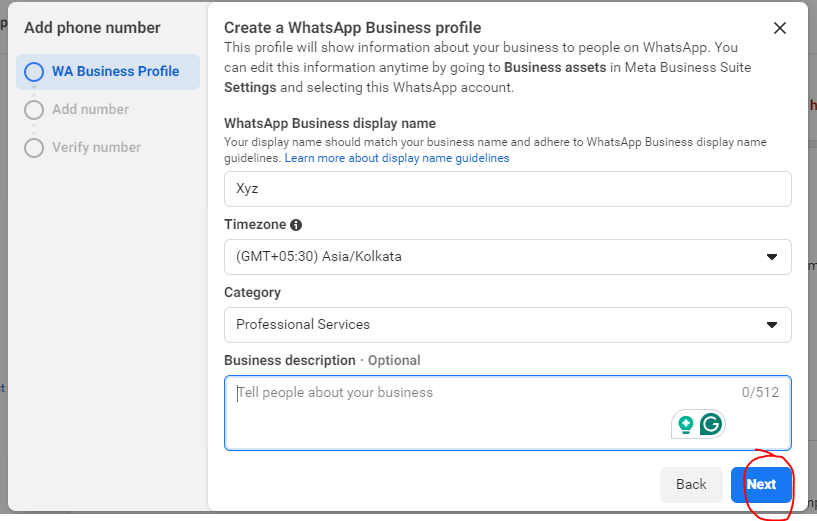Click the green lightbulb suggestion icon
817x521 pixels.
pos(686,425)
